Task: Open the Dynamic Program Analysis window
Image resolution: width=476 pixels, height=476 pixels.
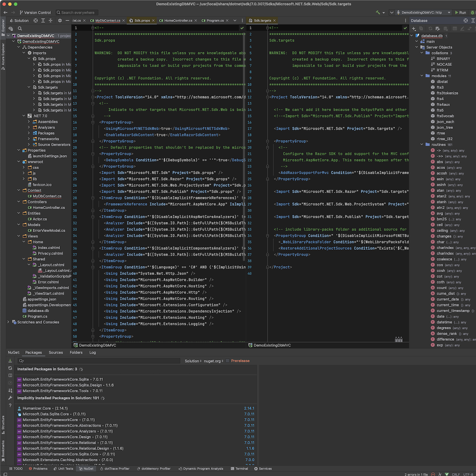Action: click(201, 468)
